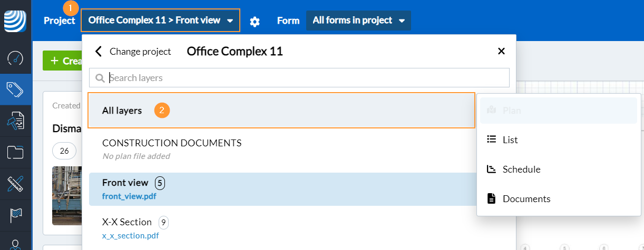This screenshot has width=644, height=250.
Task: Open the front_view.pdf link
Action: click(x=129, y=196)
